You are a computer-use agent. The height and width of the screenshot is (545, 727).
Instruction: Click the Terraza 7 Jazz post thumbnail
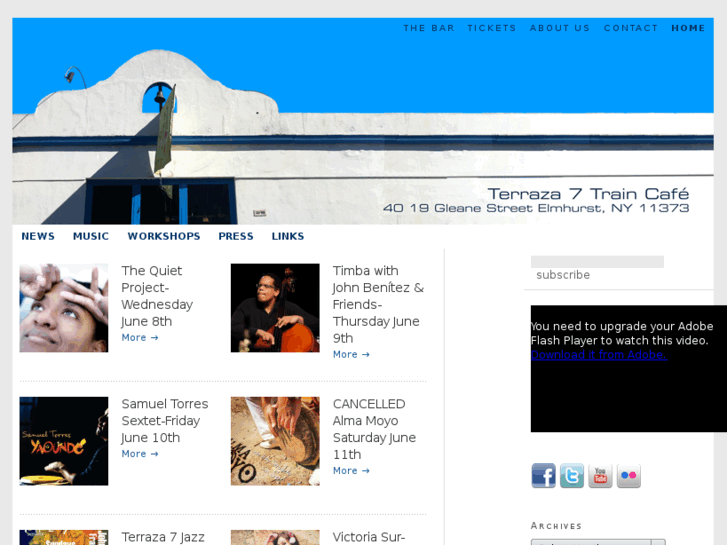(64, 538)
